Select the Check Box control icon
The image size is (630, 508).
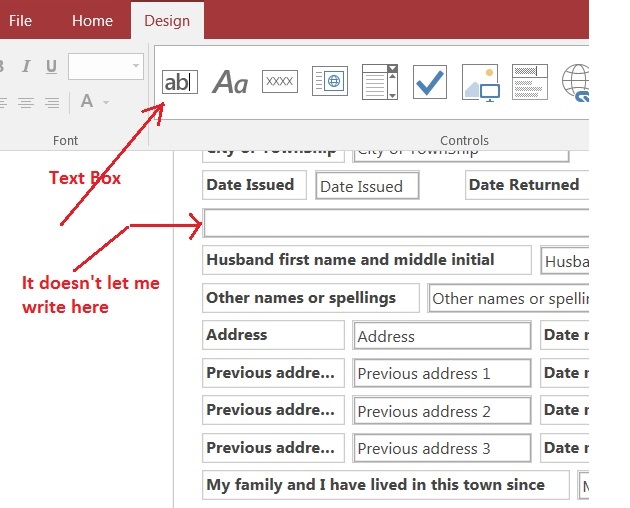coord(430,82)
